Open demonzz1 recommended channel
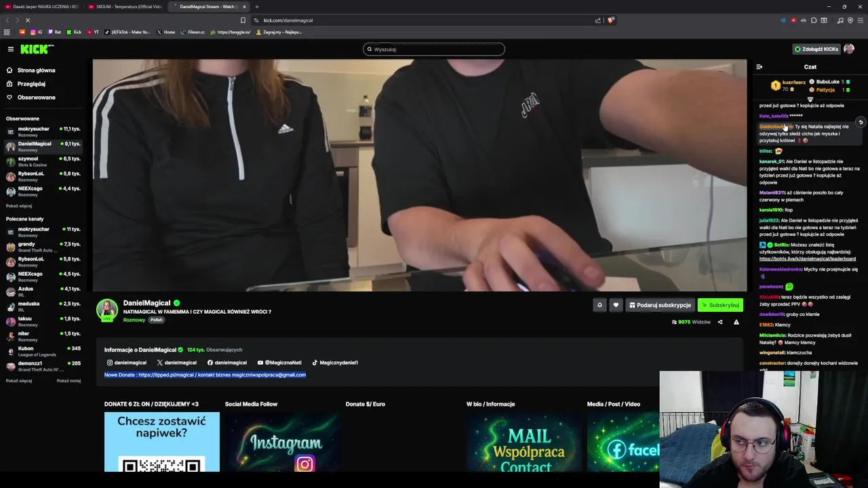Screen dimensions: 868x488 pyautogui.click(x=43, y=366)
